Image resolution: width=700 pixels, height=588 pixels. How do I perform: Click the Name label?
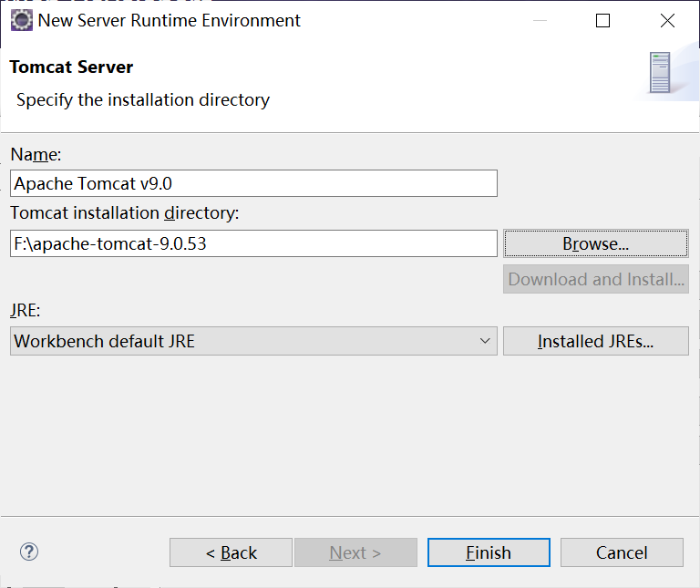click(x=36, y=154)
